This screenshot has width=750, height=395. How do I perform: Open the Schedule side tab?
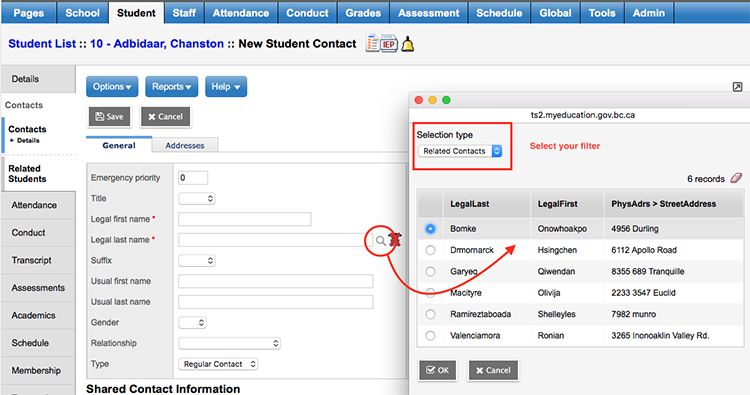[x=38, y=343]
